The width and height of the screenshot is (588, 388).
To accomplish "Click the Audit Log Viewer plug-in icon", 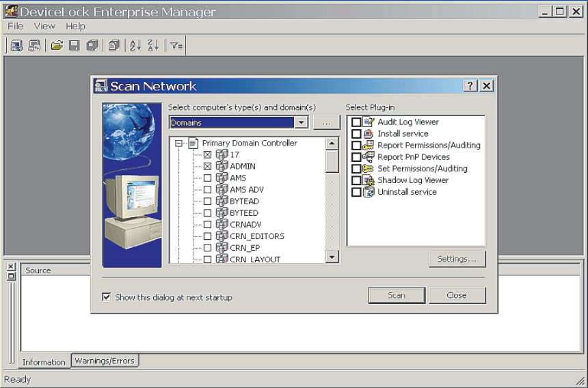I will click(x=369, y=122).
